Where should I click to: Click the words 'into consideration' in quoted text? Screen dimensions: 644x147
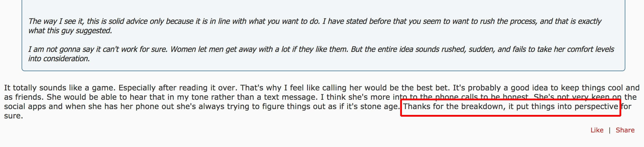[x=59, y=59]
